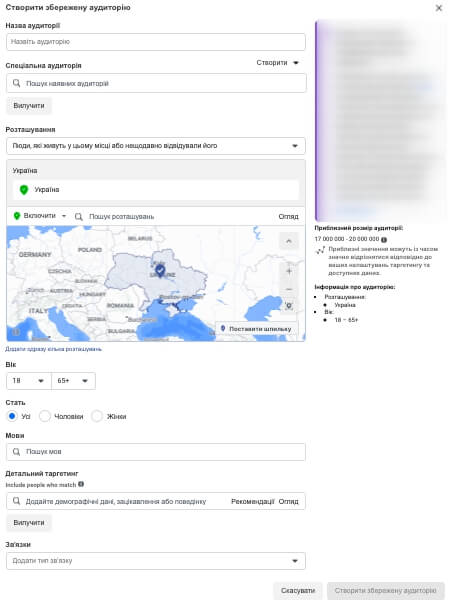Image resolution: width=450 pixels, height=602 pixels.
Task: Focus the Пошук наявних аудиторій search field
Action: coord(156,83)
